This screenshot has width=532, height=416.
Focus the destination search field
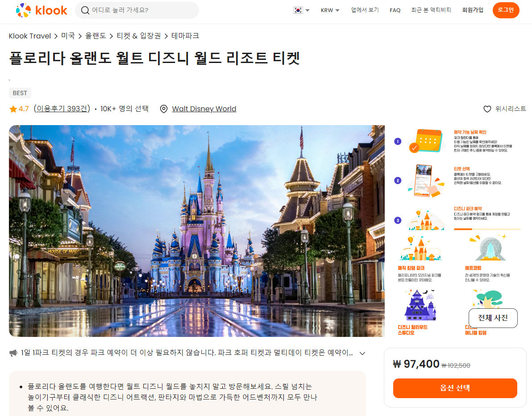[x=137, y=10]
